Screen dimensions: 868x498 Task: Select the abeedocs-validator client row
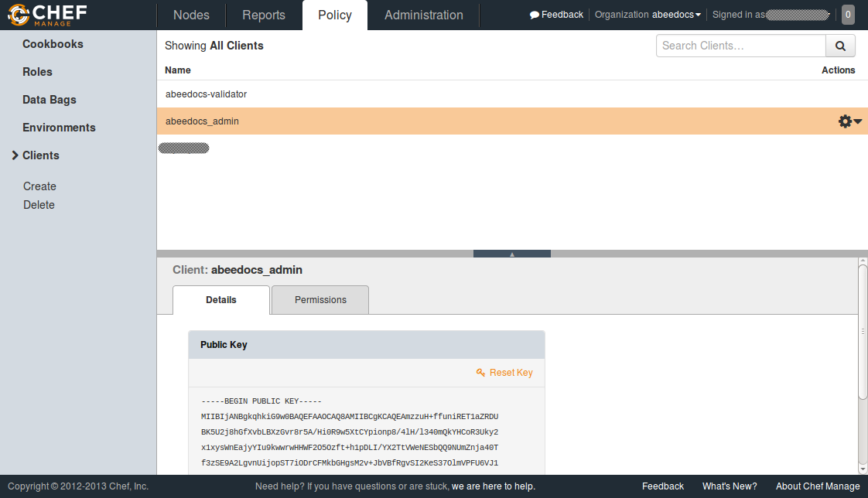[512, 94]
